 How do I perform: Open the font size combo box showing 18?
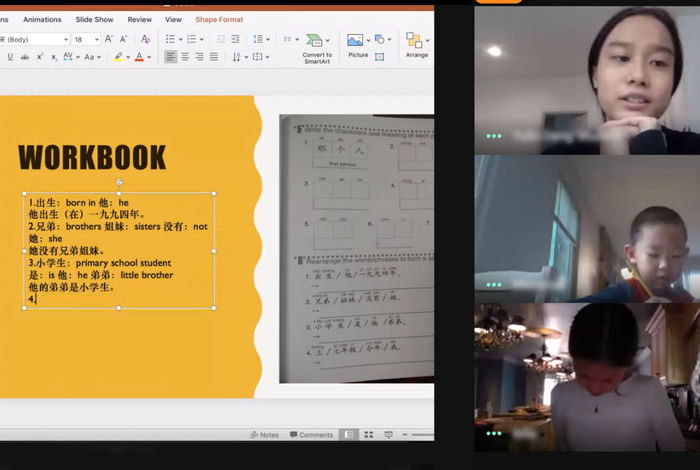tap(86, 39)
